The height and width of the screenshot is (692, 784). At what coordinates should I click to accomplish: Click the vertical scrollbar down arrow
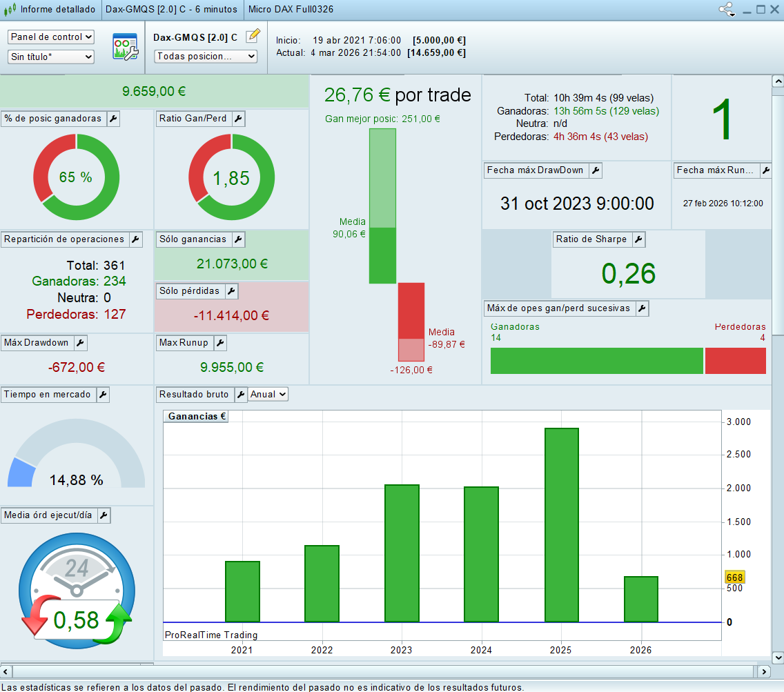(x=778, y=658)
